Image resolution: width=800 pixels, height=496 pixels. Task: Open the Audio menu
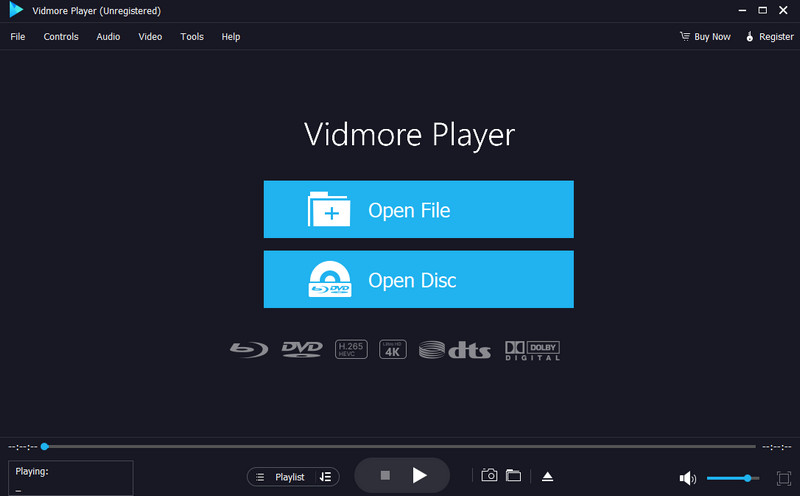(108, 37)
